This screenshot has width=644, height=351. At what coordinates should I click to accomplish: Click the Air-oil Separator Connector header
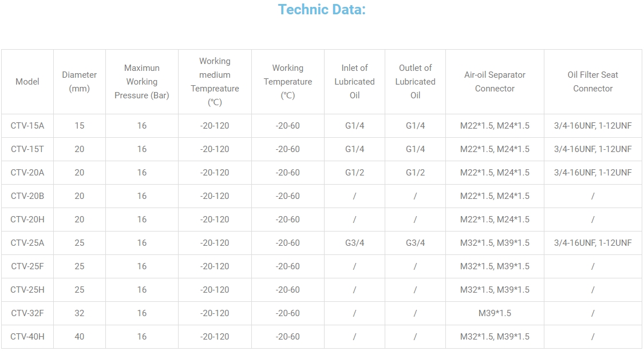(495, 82)
